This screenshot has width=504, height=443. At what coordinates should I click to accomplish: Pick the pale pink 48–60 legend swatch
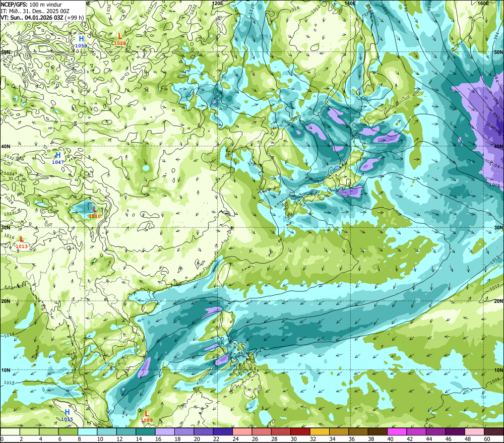[x=474, y=431]
